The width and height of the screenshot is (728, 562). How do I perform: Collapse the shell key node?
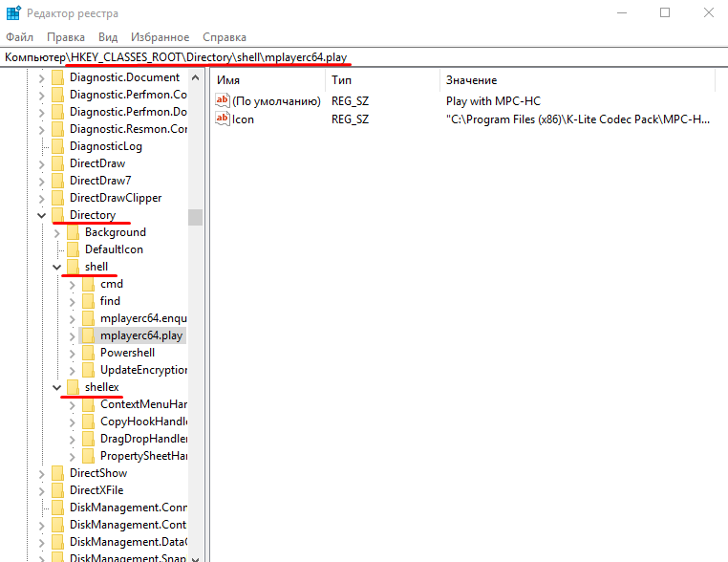point(56,267)
